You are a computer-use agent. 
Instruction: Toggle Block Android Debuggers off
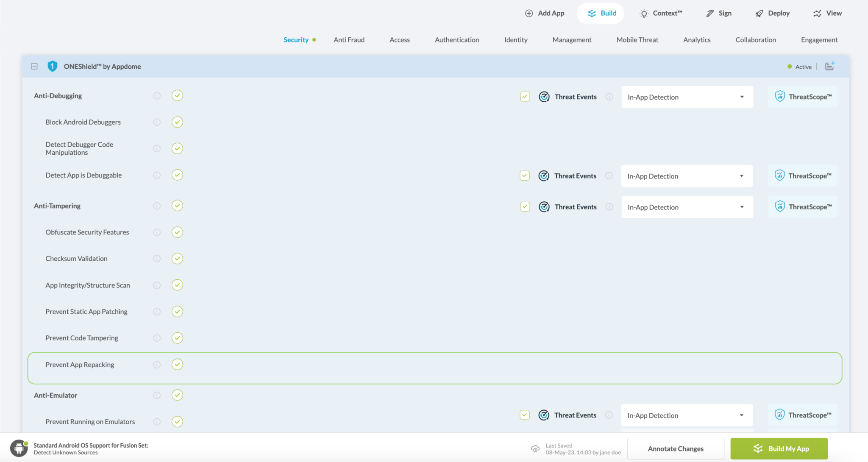coord(177,122)
